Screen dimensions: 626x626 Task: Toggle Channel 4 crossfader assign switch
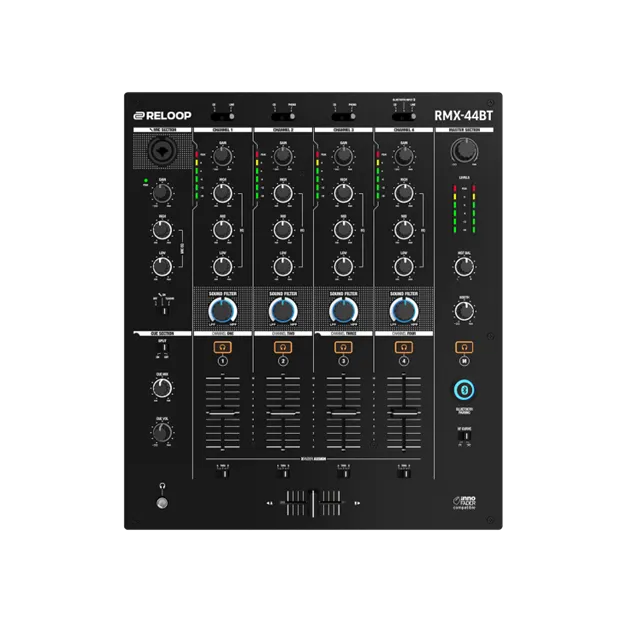[x=404, y=473]
